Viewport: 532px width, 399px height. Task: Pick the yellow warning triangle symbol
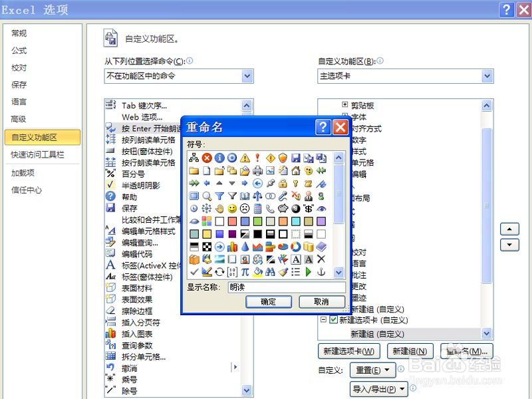245,158
